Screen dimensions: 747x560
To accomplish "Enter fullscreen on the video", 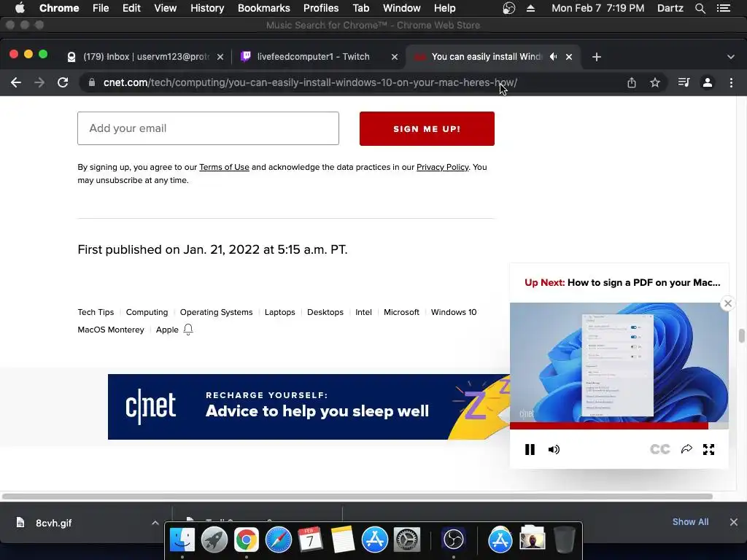I will (709, 449).
